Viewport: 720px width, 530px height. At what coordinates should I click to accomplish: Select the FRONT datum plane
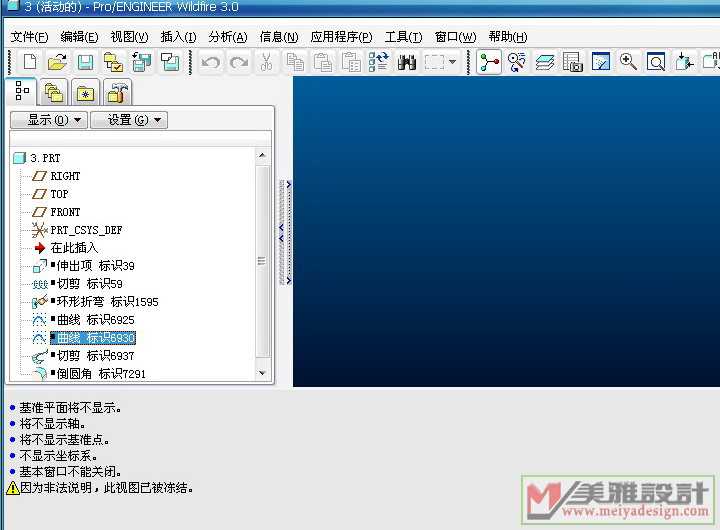(65, 212)
